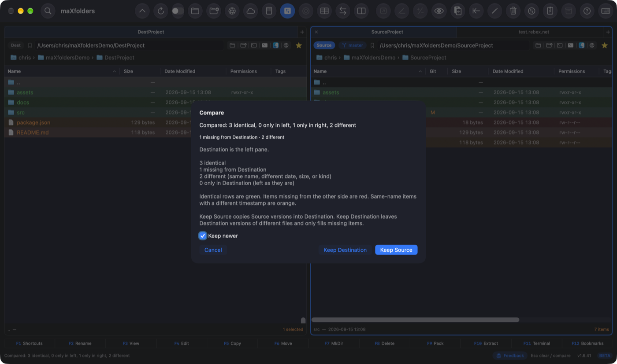Click the Dest badge in the left pane

[16, 45]
